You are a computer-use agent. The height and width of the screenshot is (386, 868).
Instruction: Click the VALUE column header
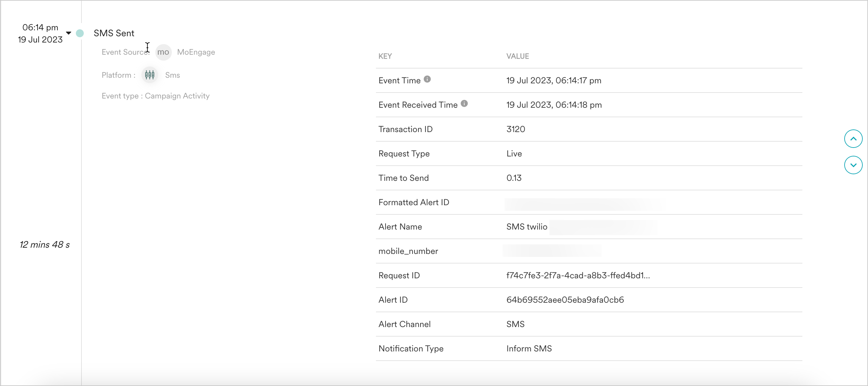click(x=517, y=56)
